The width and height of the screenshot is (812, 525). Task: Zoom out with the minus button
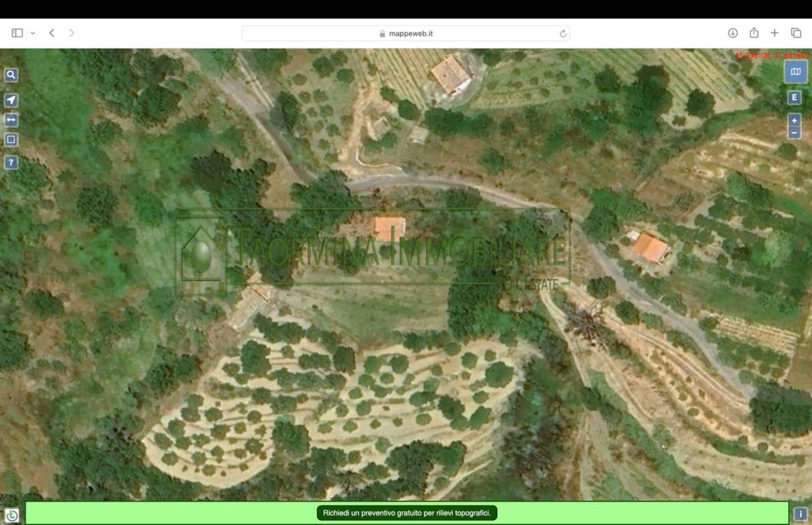(x=794, y=133)
